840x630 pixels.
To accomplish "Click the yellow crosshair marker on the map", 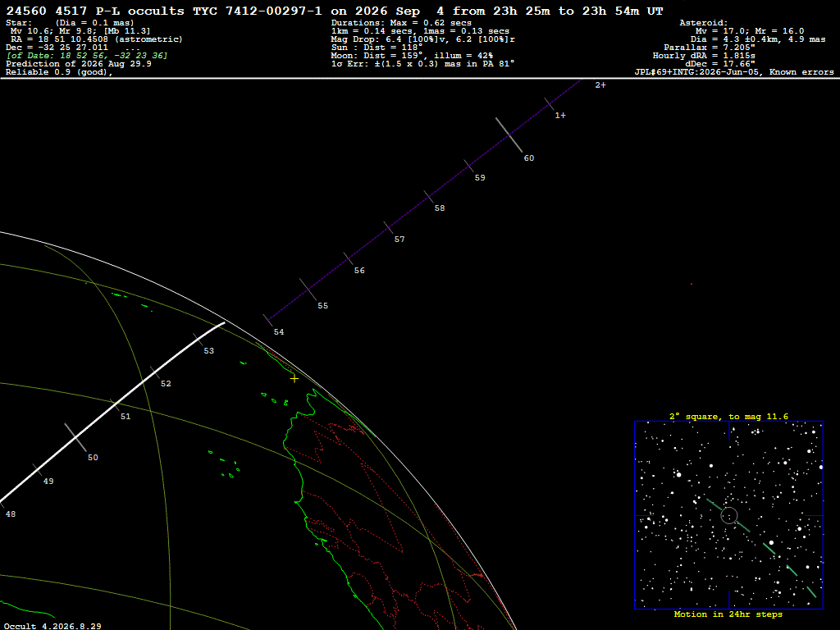I will click(x=294, y=379).
